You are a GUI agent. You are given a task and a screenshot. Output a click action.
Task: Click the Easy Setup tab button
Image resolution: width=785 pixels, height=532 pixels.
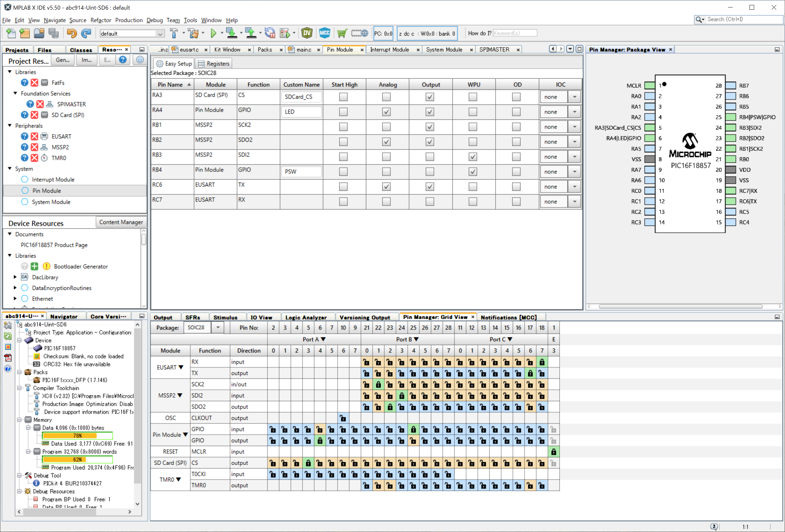(174, 64)
